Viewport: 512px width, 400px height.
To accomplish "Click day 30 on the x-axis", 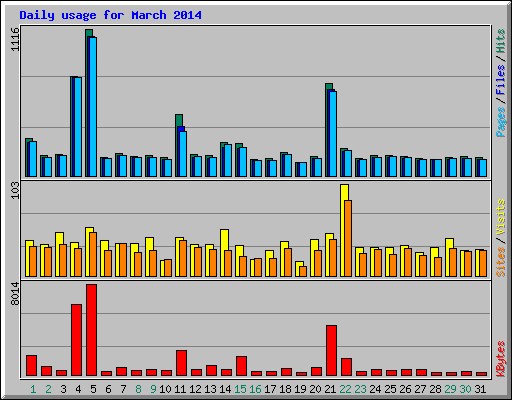I will click(x=465, y=389).
